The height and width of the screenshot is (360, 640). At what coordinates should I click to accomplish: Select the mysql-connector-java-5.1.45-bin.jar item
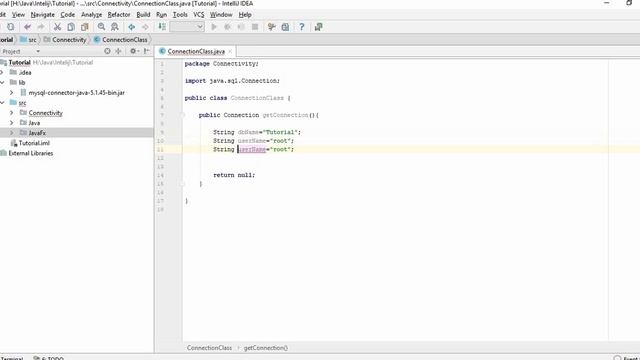[77, 93]
